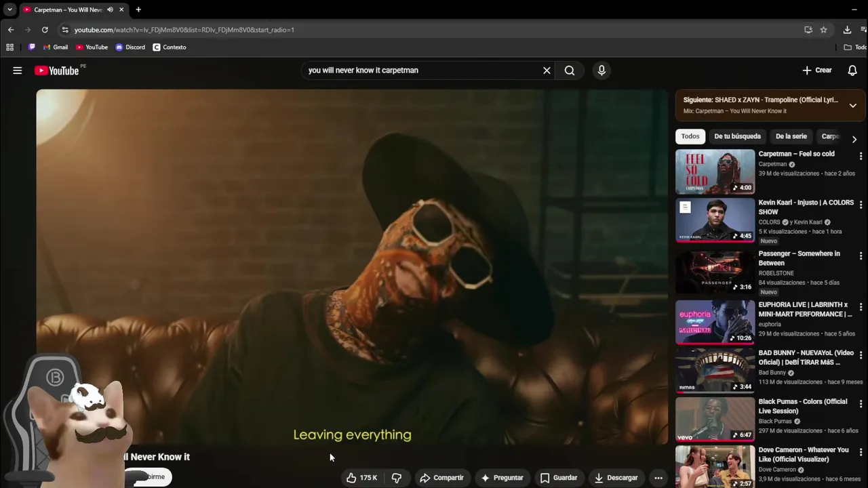868x488 pixels.
Task: Open the Discord bookmark
Action: coord(130,47)
